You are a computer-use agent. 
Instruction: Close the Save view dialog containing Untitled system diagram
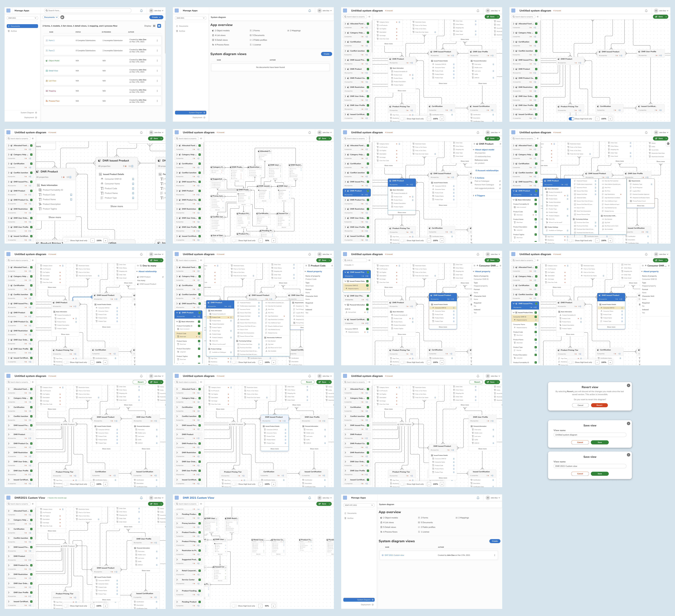pos(628,423)
